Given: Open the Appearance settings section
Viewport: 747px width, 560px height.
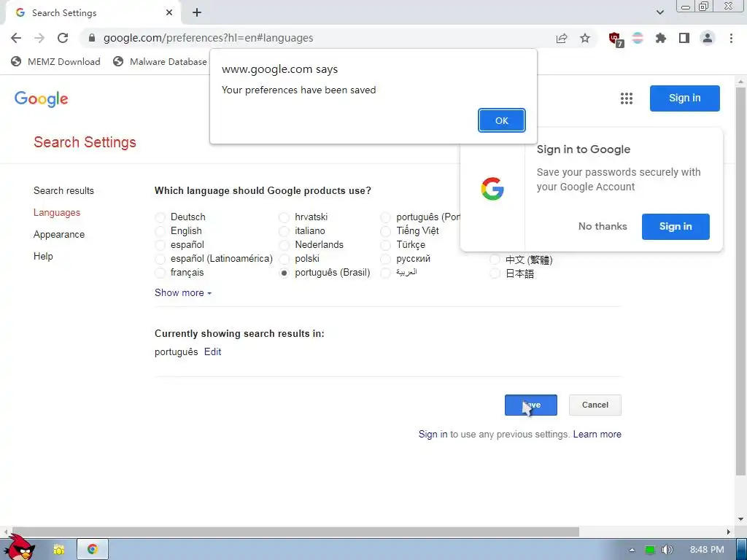Looking at the screenshot, I should (x=59, y=234).
